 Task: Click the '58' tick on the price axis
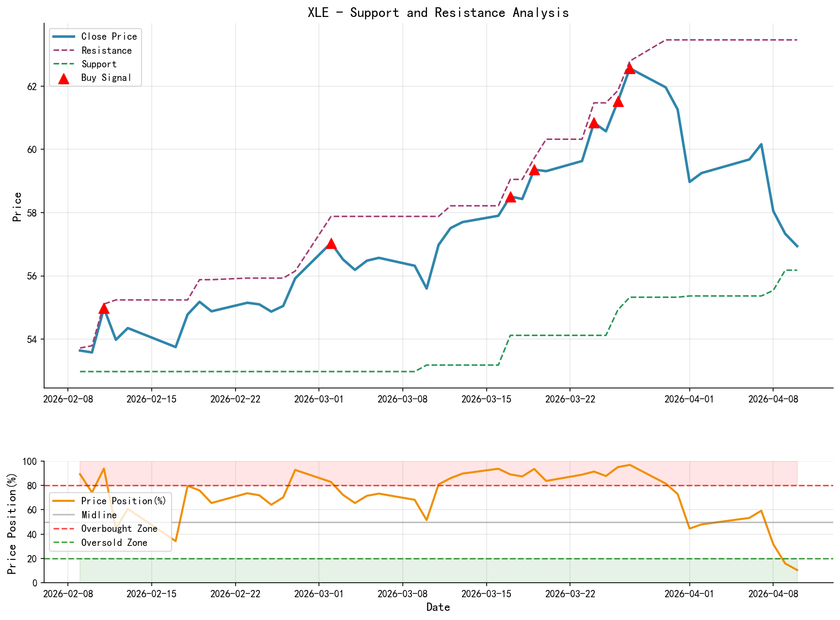click(32, 213)
